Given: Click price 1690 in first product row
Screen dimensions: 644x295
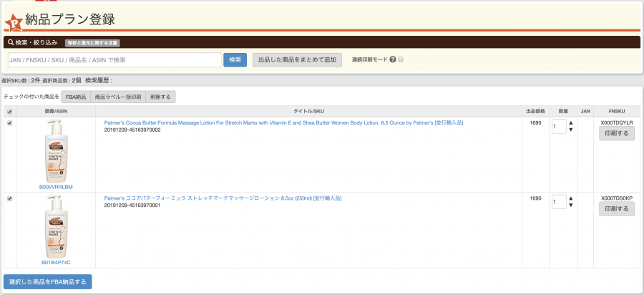Looking at the screenshot, I should [535, 122].
